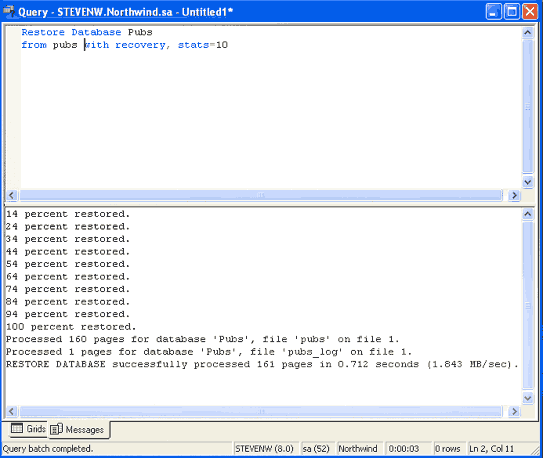Click the messages pane scroll up arrow
This screenshot has height=458, width=543.
[x=527, y=214]
